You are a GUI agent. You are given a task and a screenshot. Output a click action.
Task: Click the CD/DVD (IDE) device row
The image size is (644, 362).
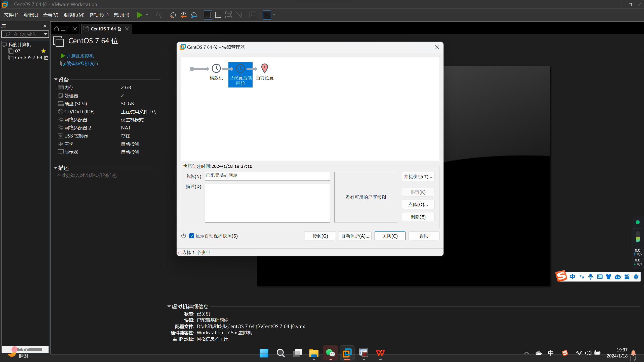coord(109,112)
